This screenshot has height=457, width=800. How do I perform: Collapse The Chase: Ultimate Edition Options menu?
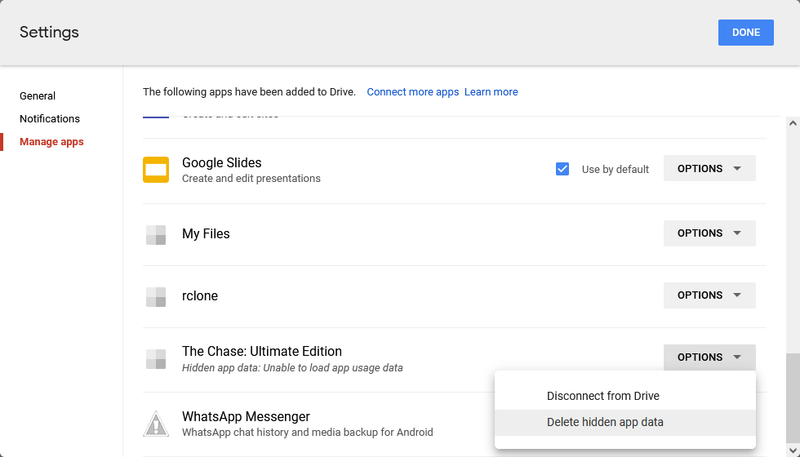pyautogui.click(x=709, y=358)
